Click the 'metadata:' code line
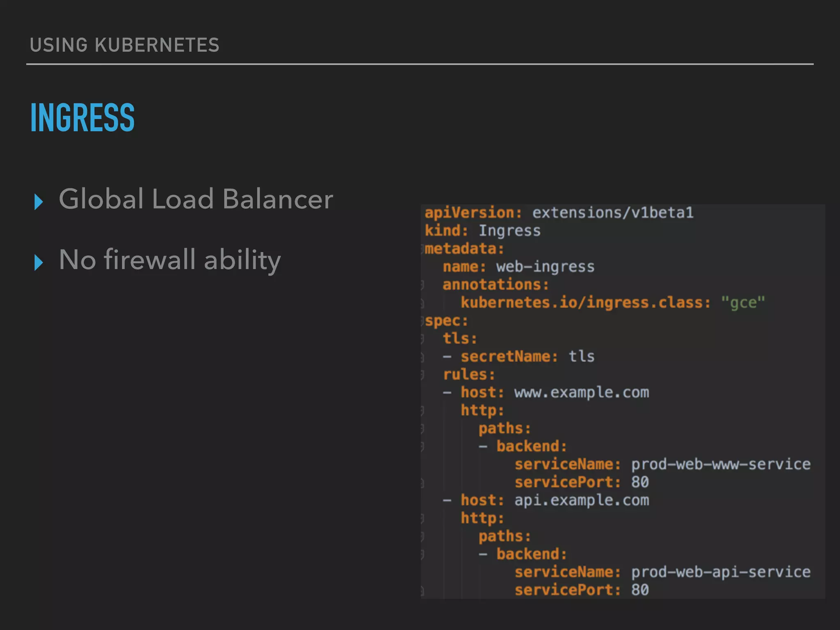The width and height of the screenshot is (840, 630). pos(464,249)
